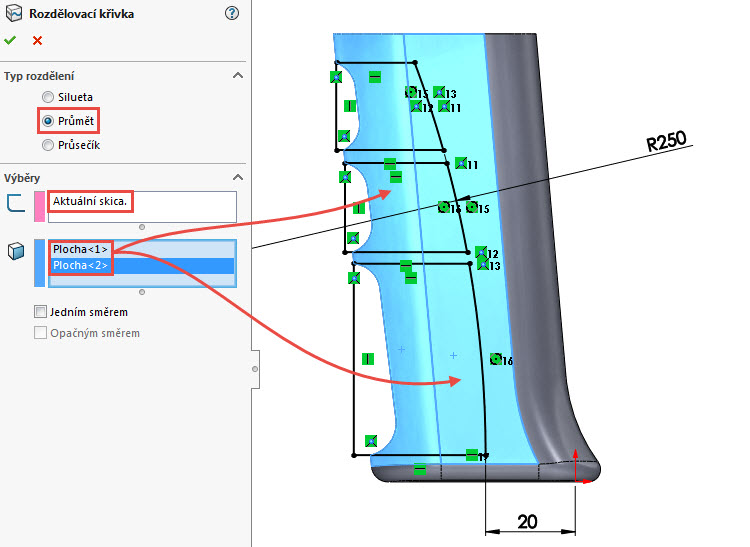Select the R250 dimension
The width and height of the screenshot is (750, 547).
pos(666,142)
